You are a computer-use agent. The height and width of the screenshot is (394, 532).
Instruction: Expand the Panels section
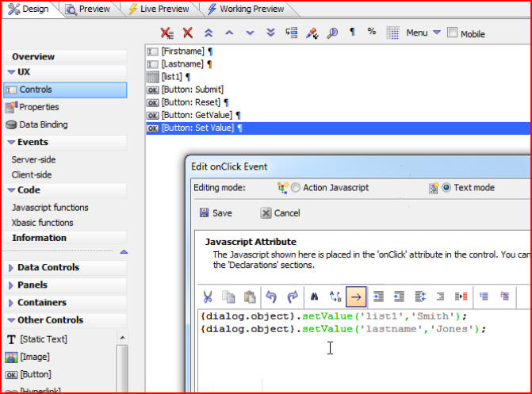coord(11,285)
